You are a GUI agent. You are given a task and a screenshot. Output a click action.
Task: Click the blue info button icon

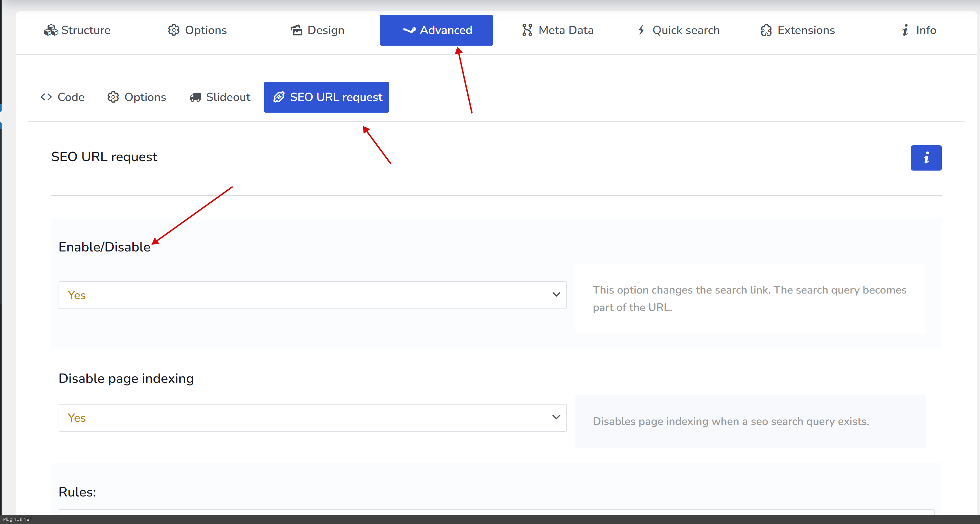point(926,158)
